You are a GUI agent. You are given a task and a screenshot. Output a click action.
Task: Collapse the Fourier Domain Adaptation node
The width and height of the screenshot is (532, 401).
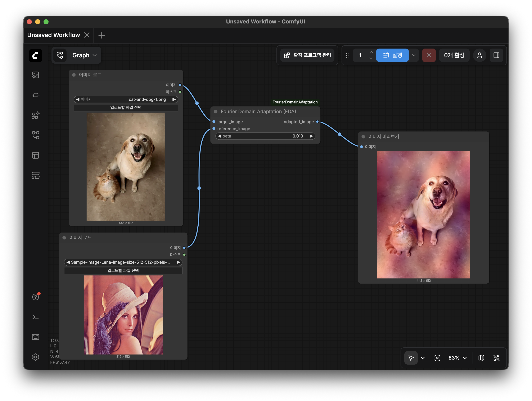click(x=216, y=112)
